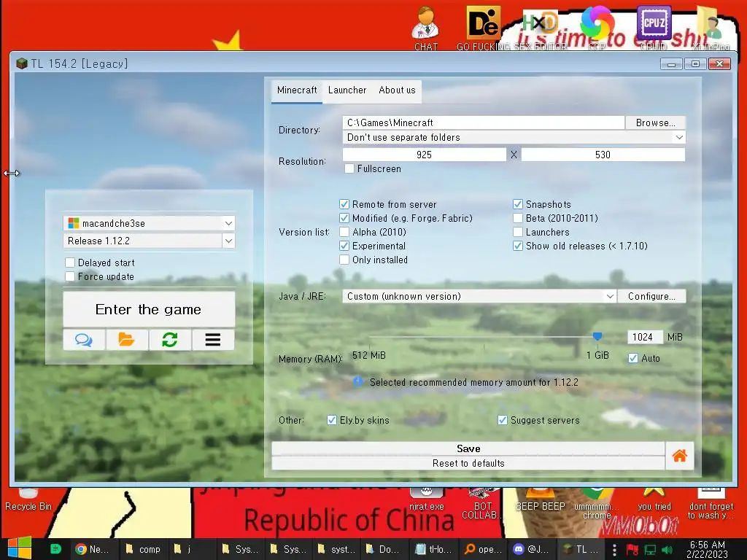Check Only installed versions
Viewport: 747px width, 560px height.
point(344,260)
